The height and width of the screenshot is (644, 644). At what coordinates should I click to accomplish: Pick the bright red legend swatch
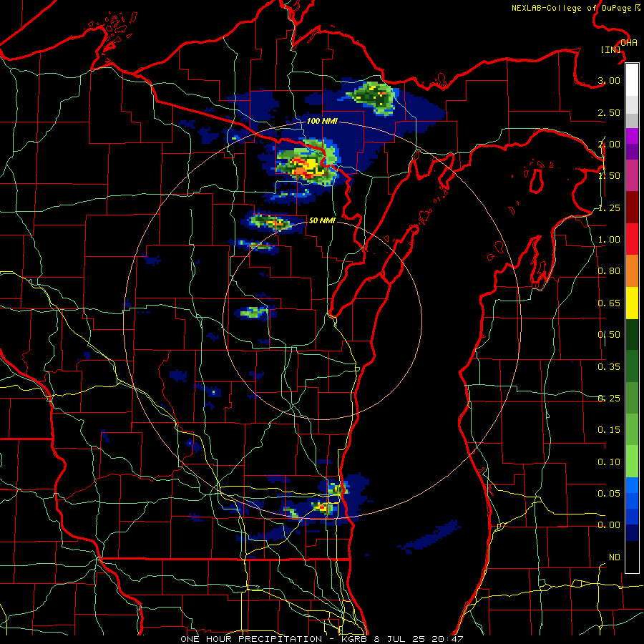point(632,239)
